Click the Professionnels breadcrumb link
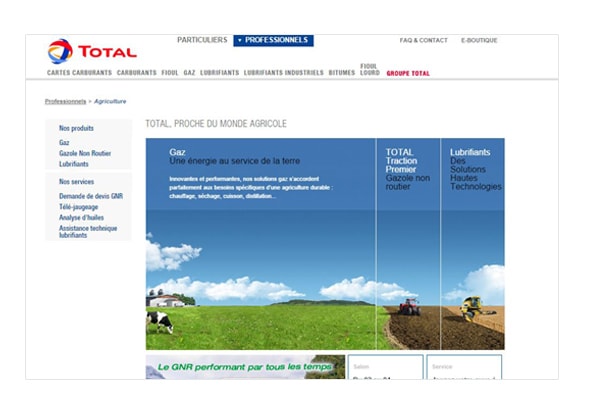This screenshot has height=400, width=600. pyautogui.click(x=65, y=101)
